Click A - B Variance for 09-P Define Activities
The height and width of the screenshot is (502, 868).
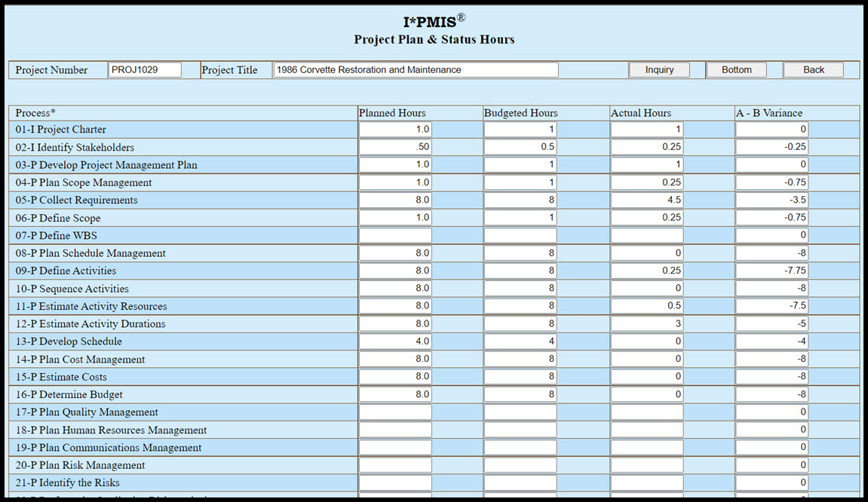point(771,271)
